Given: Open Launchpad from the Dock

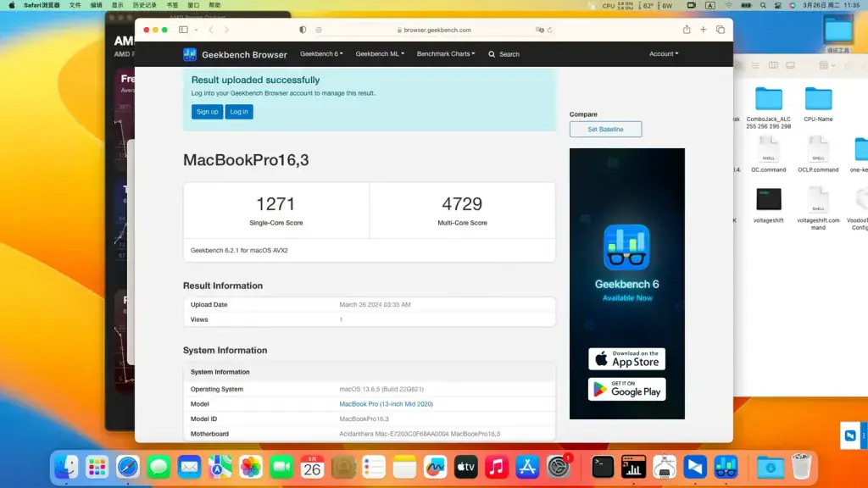Looking at the screenshot, I should [97, 467].
